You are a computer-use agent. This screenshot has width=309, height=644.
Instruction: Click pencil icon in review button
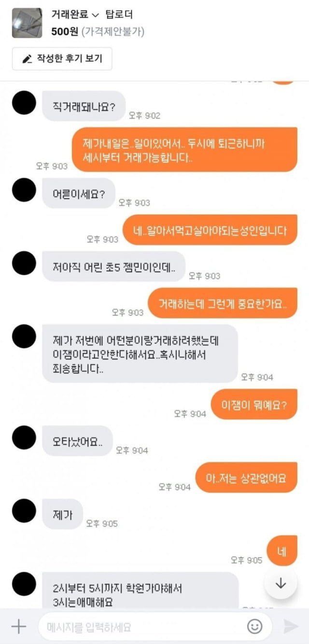click(28, 59)
